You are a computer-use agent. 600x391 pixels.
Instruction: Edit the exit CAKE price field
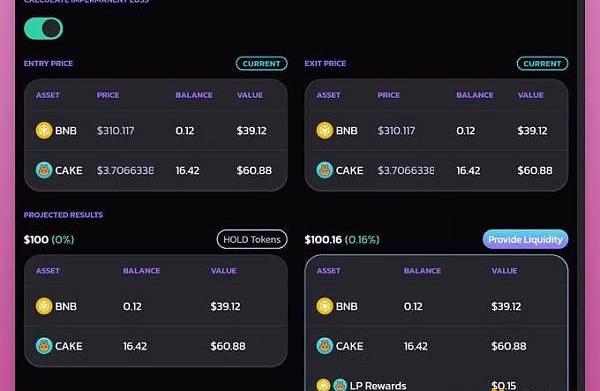(x=406, y=171)
